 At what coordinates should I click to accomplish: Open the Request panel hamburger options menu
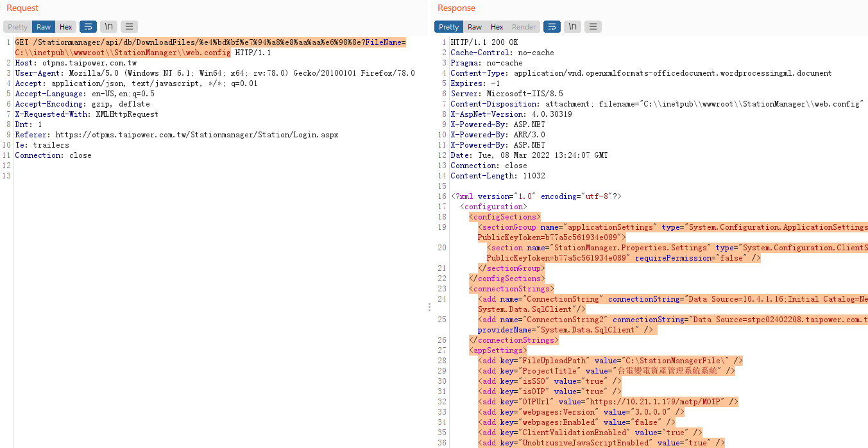pos(129,26)
